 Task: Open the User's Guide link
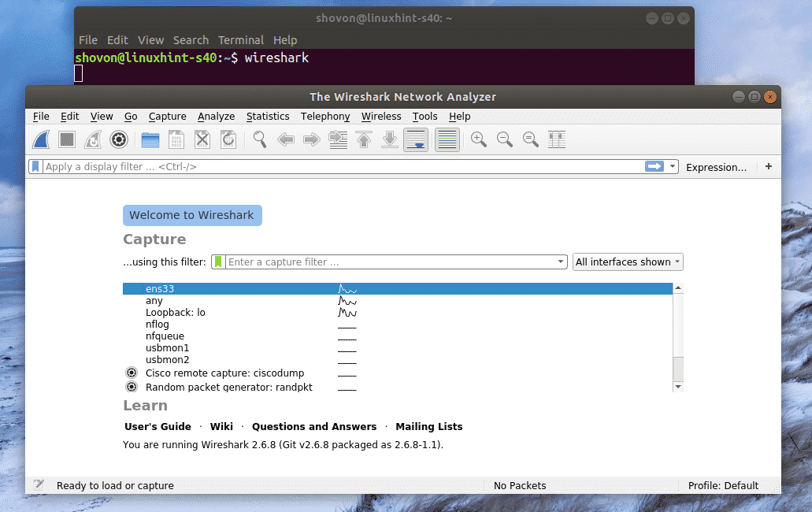(158, 427)
